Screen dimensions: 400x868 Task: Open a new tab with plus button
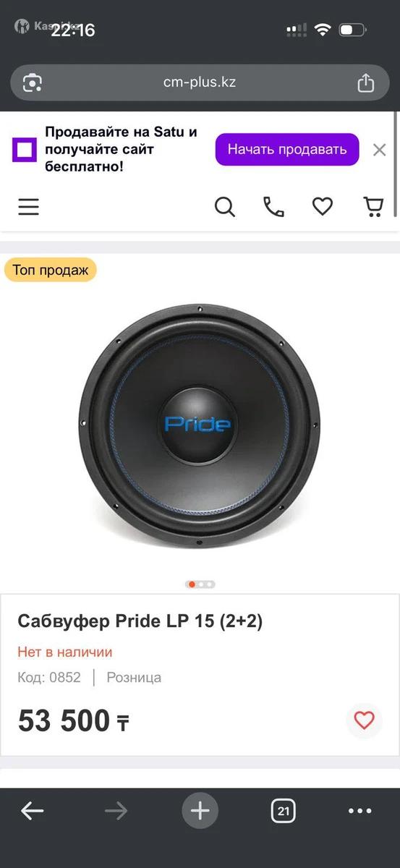(x=200, y=811)
